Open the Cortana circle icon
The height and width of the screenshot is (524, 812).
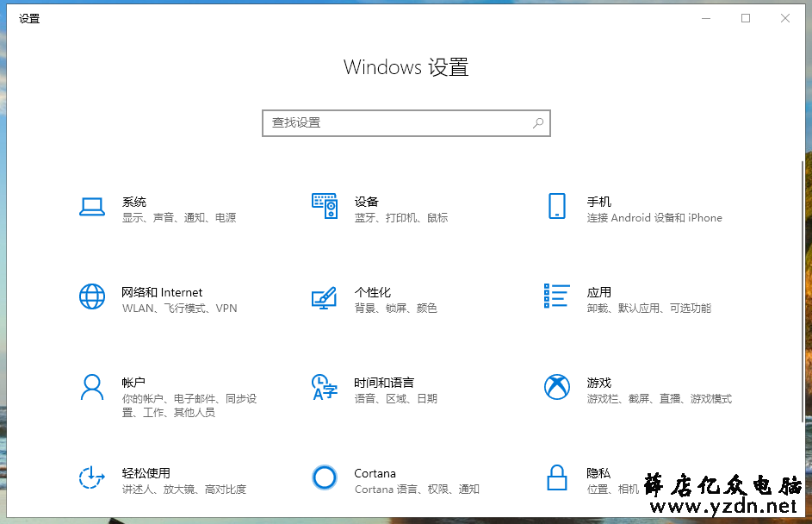[x=325, y=477]
